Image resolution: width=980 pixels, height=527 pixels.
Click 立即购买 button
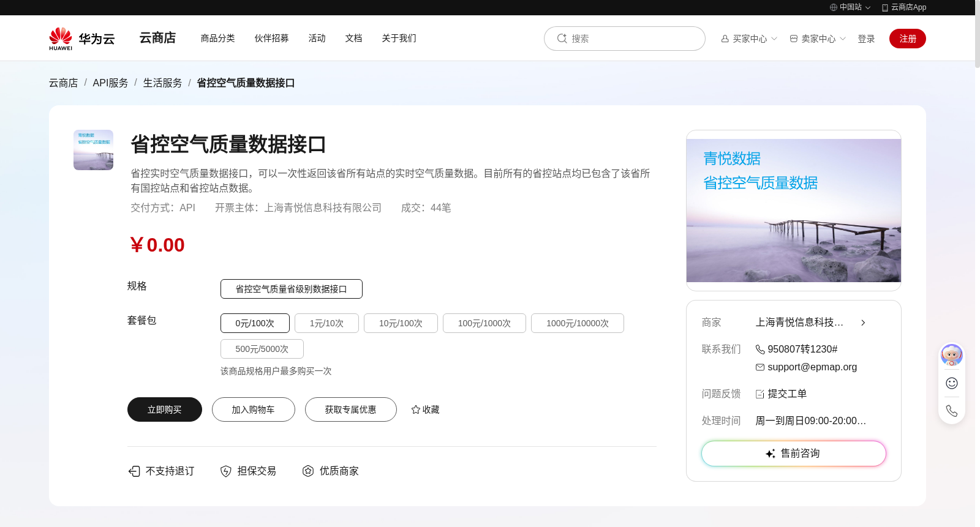[165, 409]
